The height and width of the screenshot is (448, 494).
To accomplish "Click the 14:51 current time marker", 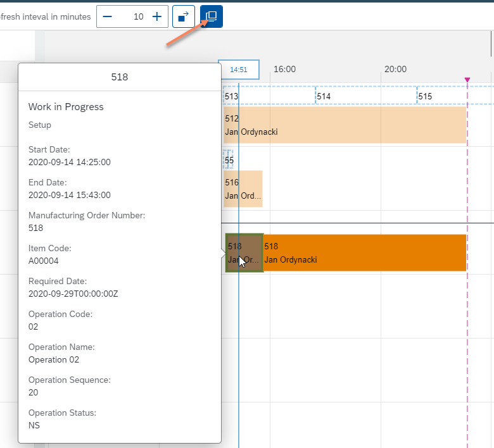I will (239, 70).
